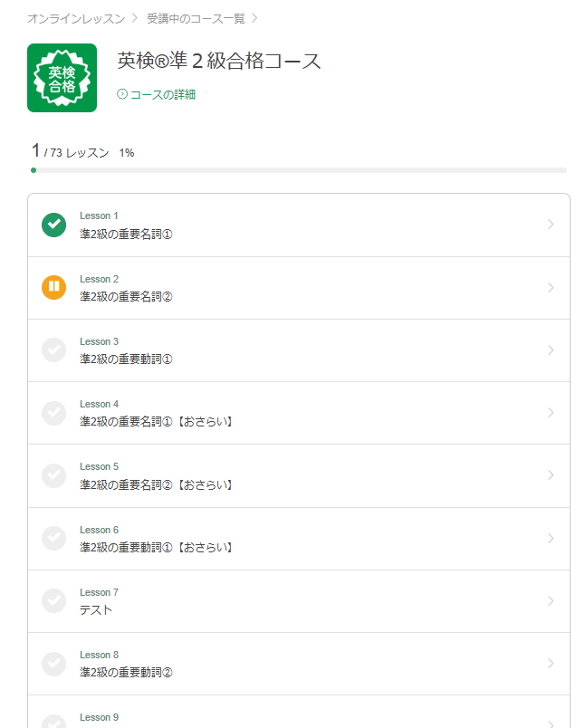Click the green 英検合格 course logo icon
Viewport: 586px width, 728px height.
62,78
